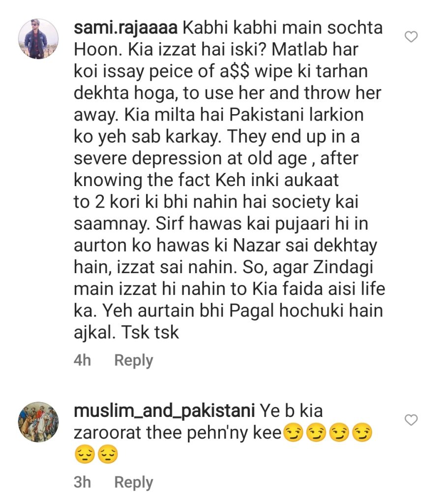Click the third smirking face emoji

[x=339, y=433]
